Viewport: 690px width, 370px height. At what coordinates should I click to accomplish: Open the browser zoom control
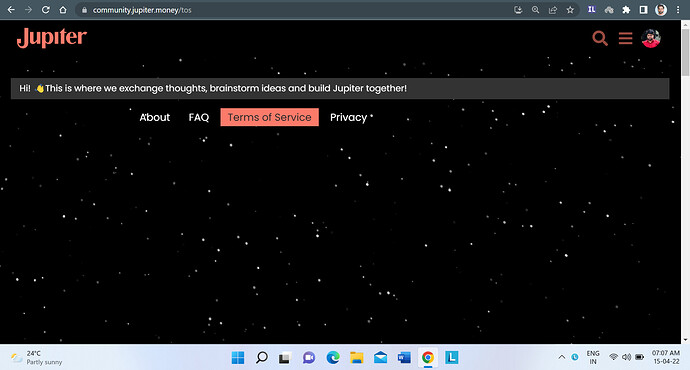point(535,10)
